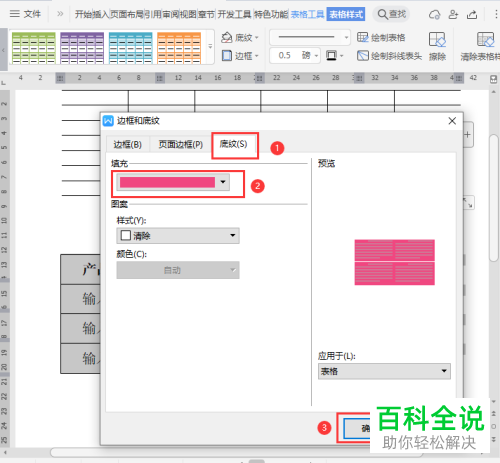Click the 查找 search box
This screenshot has height=463, width=500.
click(x=391, y=14)
